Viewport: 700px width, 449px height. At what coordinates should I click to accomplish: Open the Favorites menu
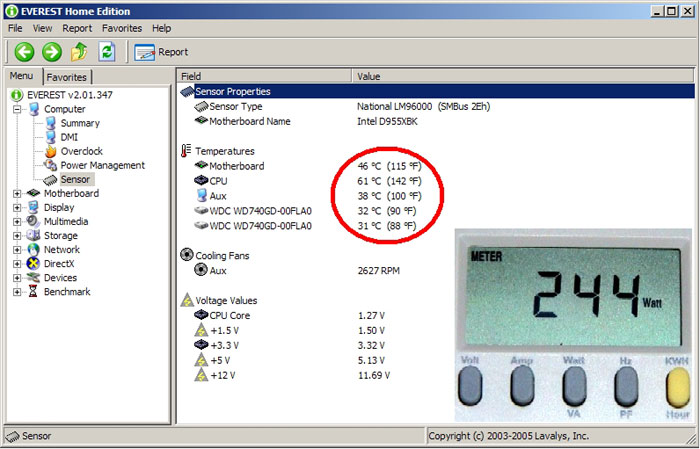122,28
